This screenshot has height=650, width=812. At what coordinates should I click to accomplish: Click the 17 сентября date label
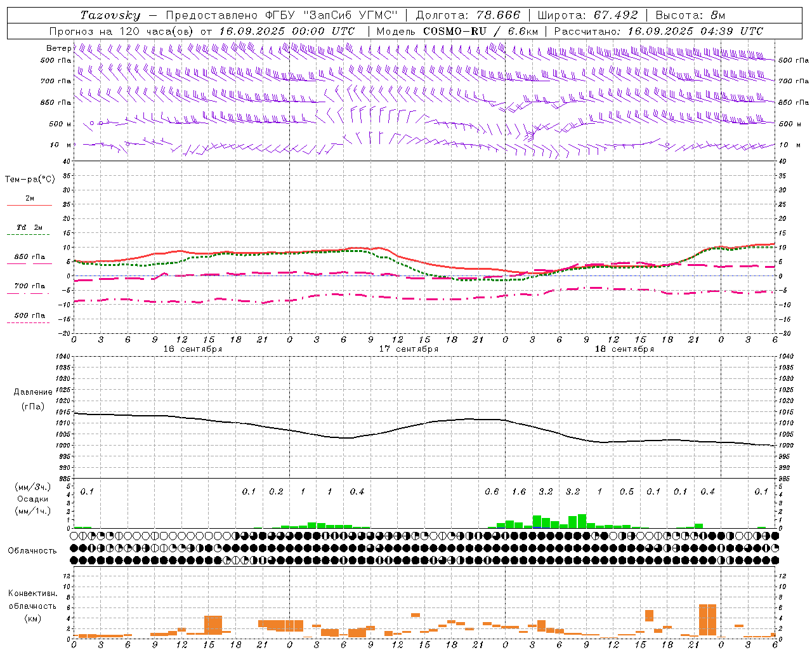coord(409,349)
